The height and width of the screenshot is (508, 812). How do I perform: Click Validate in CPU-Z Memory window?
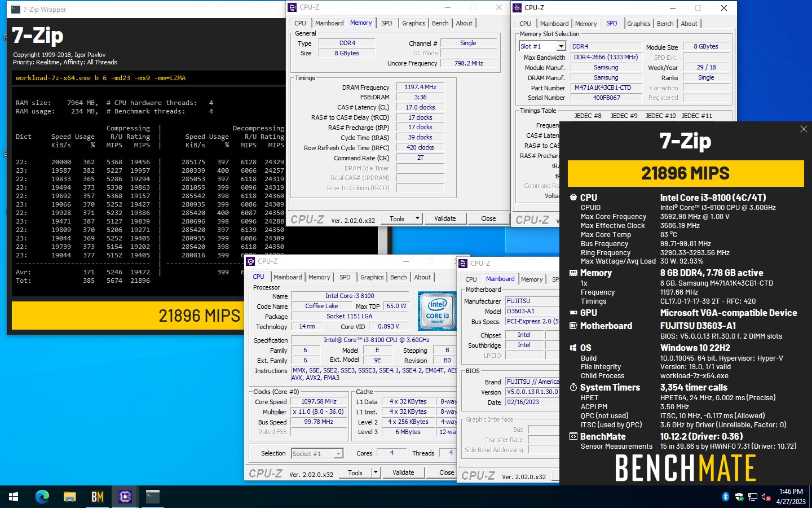point(445,218)
